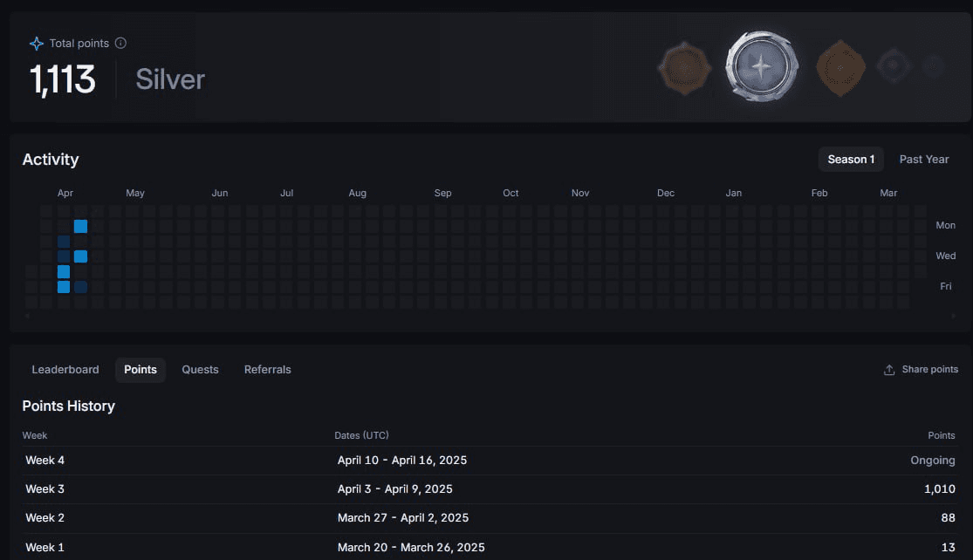
Task: Open the Referrals tab
Action: pyautogui.click(x=267, y=370)
